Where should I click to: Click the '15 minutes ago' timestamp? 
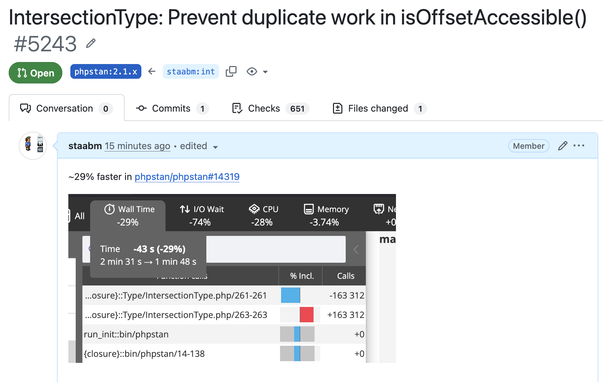point(137,146)
